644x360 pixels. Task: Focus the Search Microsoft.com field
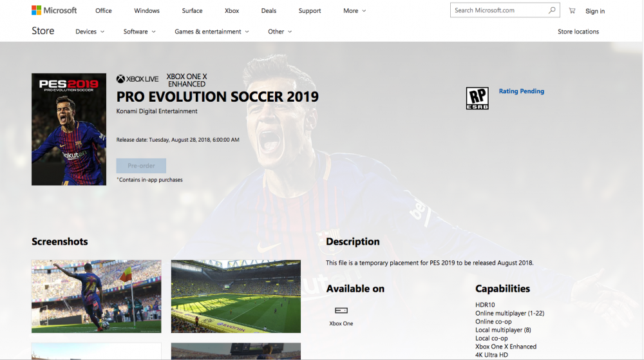point(499,10)
